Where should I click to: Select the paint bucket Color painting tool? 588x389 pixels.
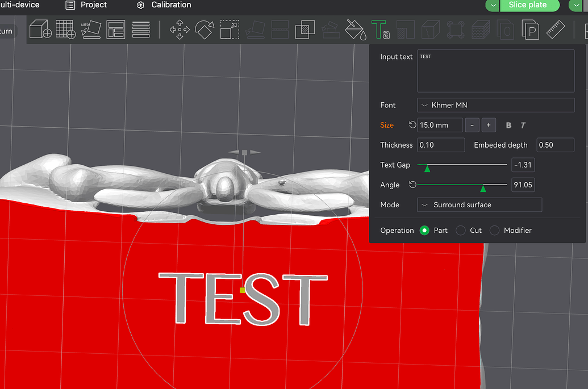click(355, 30)
